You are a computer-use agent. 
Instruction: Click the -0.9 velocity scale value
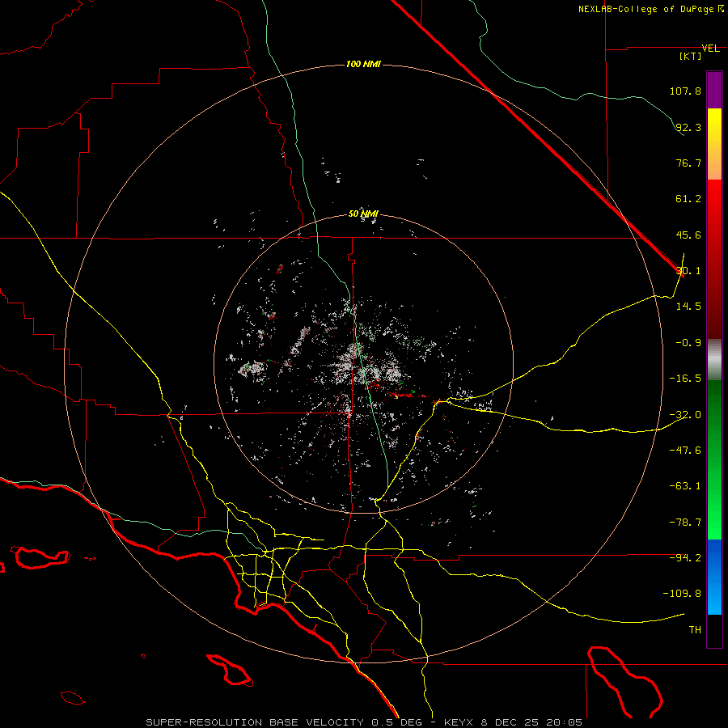point(688,343)
